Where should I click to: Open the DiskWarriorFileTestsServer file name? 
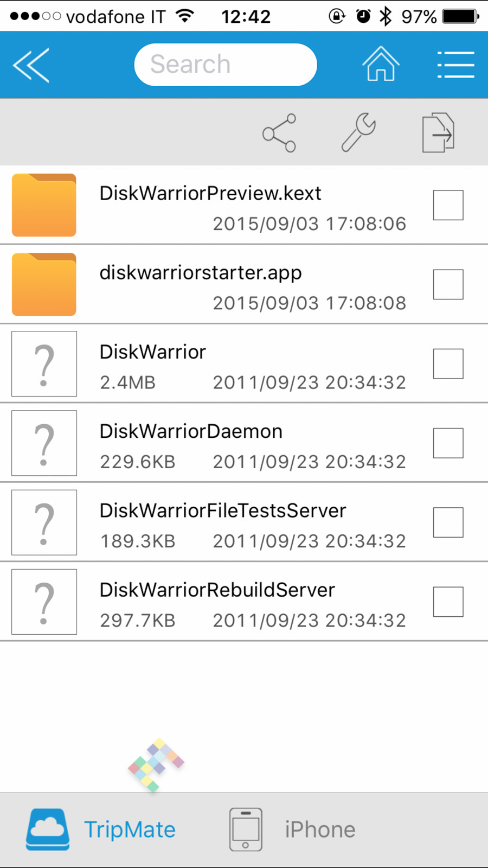223,510
